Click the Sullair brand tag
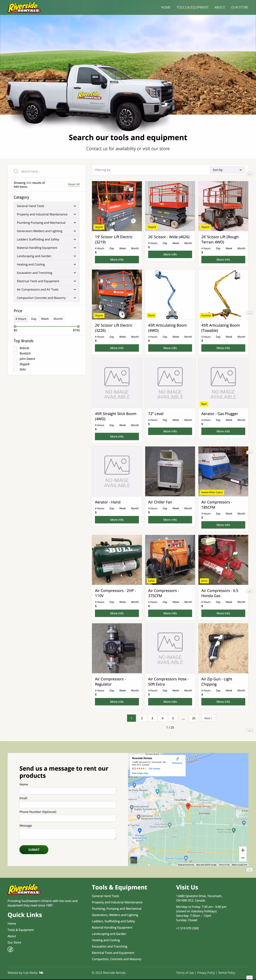 tap(152, 581)
